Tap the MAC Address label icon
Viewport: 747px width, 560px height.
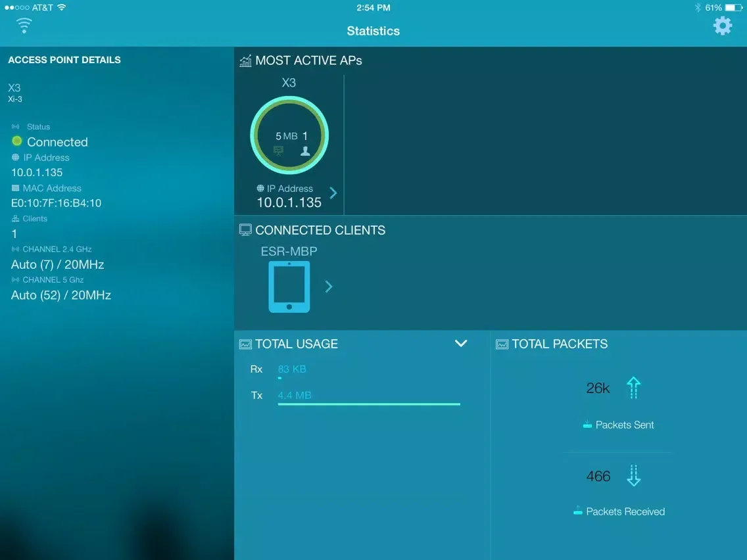(x=16, y=188)
